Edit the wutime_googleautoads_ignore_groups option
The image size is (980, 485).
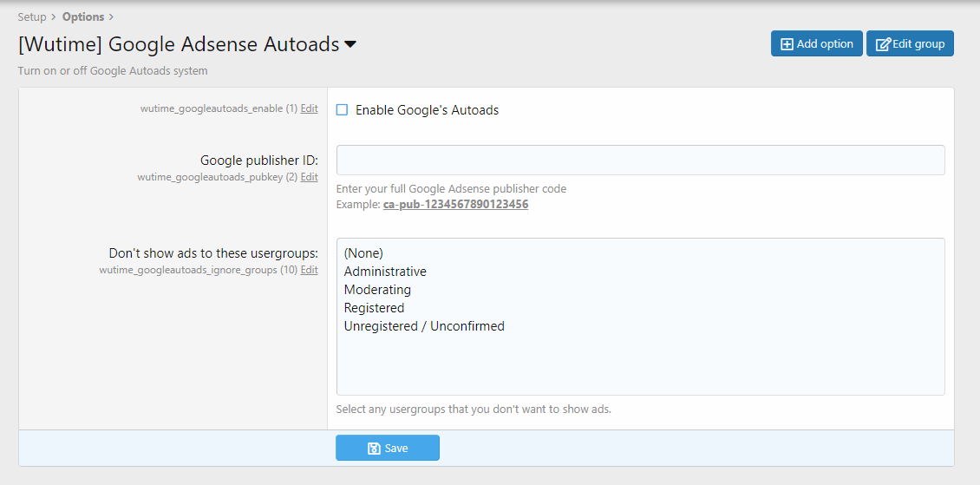point(309,270)
